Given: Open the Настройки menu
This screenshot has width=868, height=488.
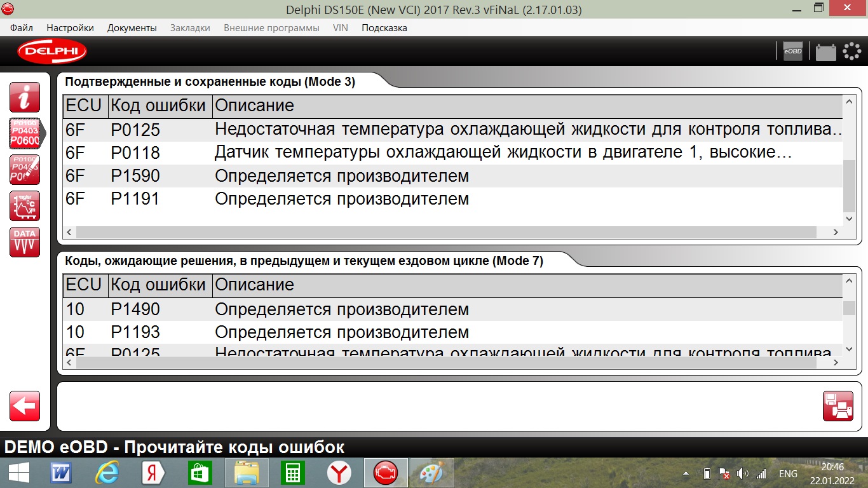Looking at the screenshot, I should 70,28.
